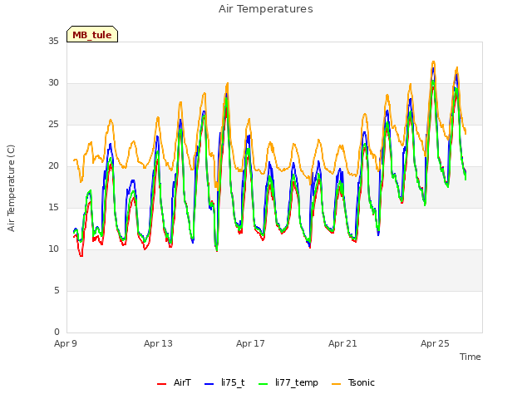Click the green li77_temp legend swatch

(x=264, y=384)
